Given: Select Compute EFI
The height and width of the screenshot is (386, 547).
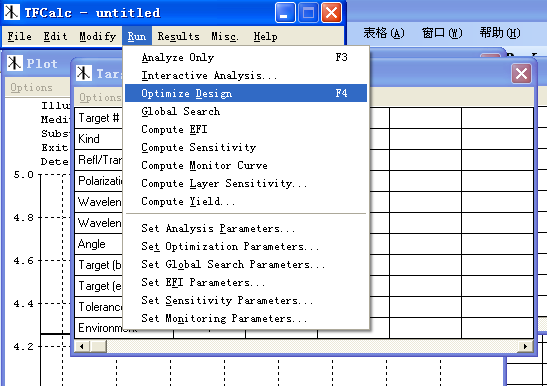Looking at the screenshot, I should tap(246, 129).
